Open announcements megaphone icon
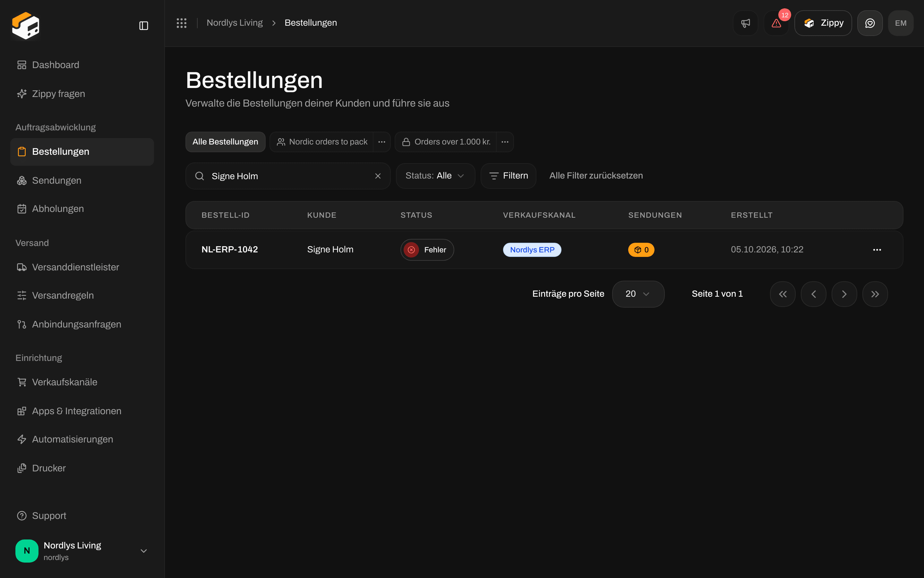 click(745, 23)
